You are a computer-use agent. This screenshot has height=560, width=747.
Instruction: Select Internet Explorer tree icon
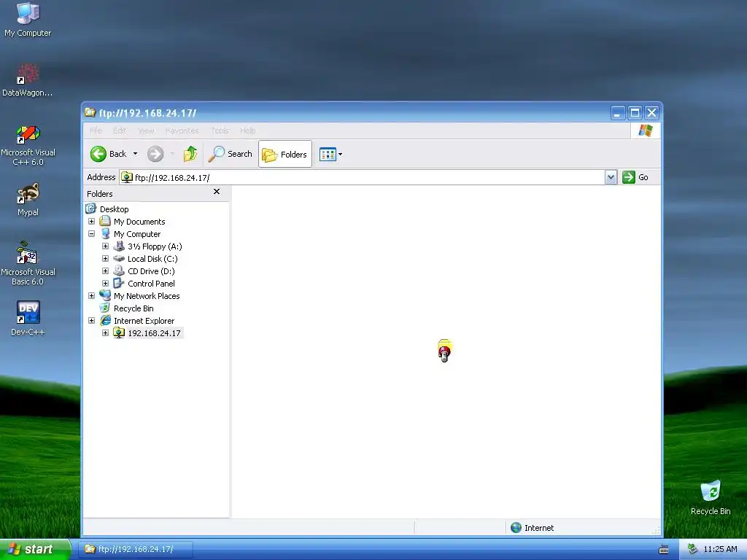pos(105,321)
